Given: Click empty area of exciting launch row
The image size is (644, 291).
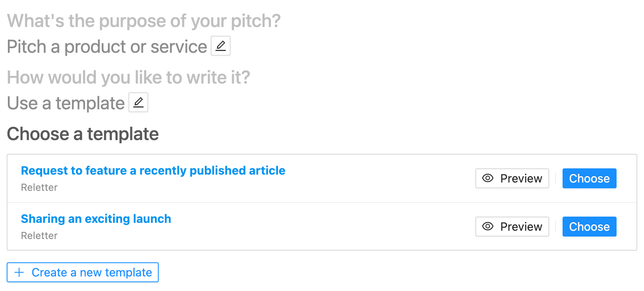Looking at the screenshot, I should pyautogui.click(x=324, y=227).
